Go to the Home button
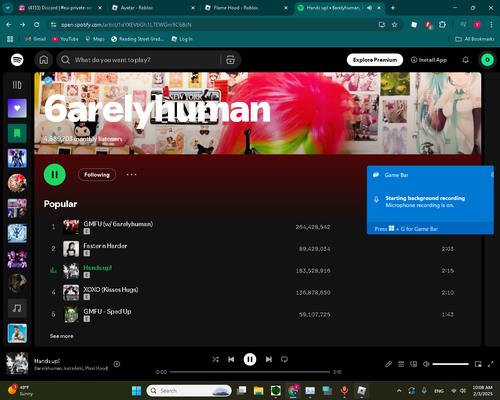Image resolution: width=500 pixels, height=400 pixels. [44, 60]
